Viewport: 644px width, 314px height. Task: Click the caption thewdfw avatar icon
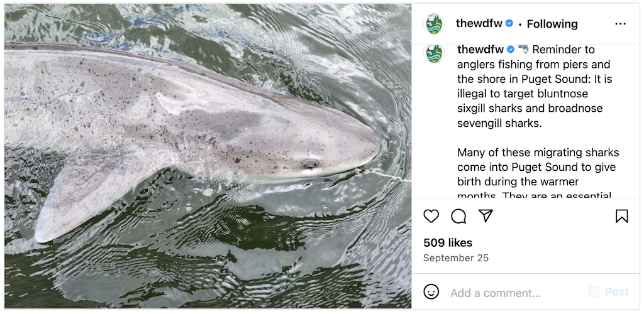pos(434,53)
